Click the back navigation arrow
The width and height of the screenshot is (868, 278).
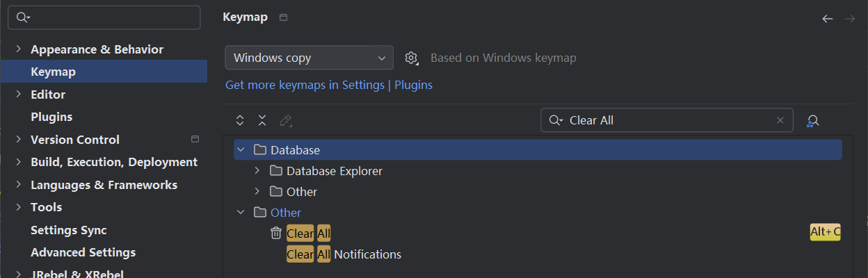pos(828,19)
